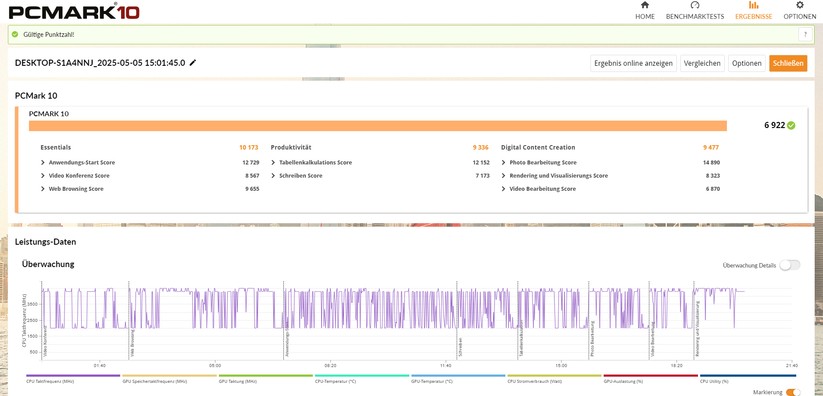Image resolution: width=823 pixels, height=396 pixels.
Task: Close the result with Schließen
Action: coord(788,64)
